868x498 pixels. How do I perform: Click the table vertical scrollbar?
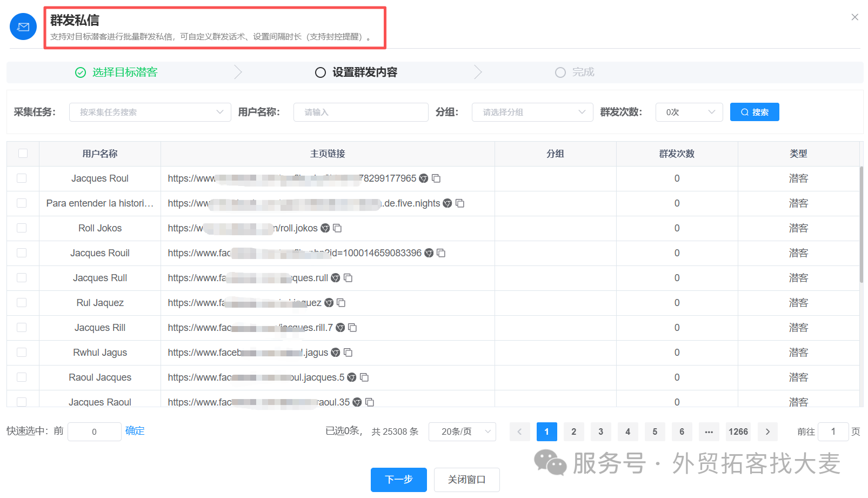coord(861,224)
